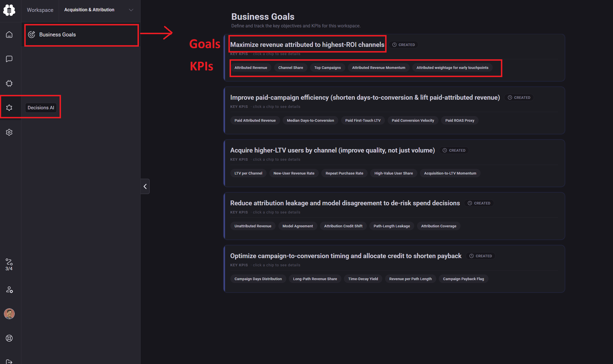Select Business Goals menu item
This screenshot has width=613, height=364.
pos(57,34)
